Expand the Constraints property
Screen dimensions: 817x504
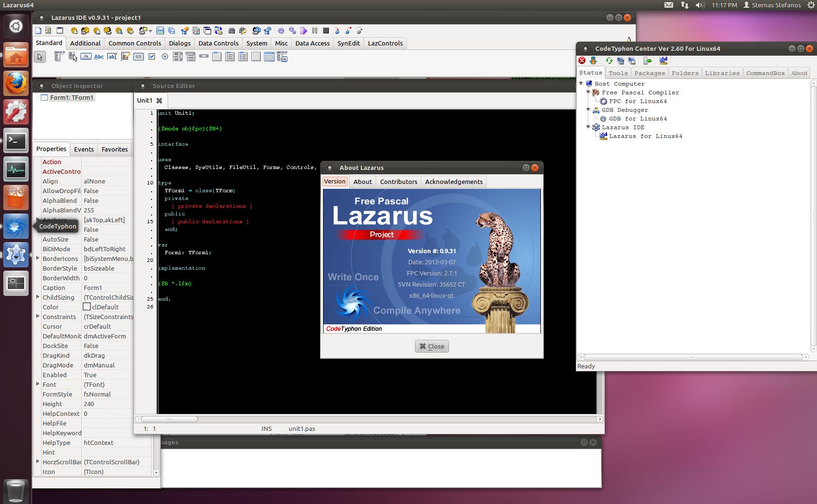pos(38,316)
